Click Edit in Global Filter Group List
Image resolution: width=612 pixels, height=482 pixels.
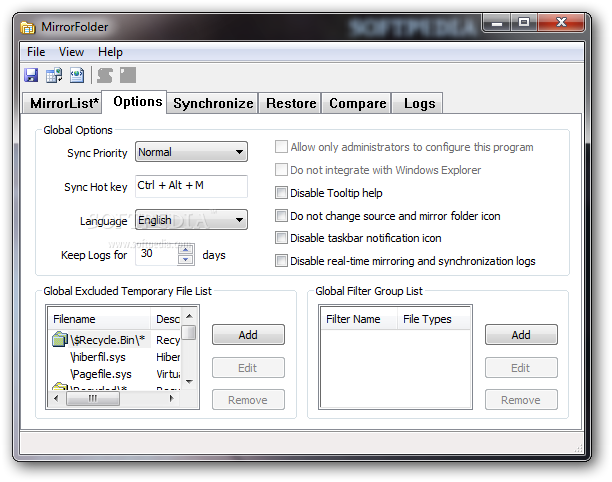521,368
